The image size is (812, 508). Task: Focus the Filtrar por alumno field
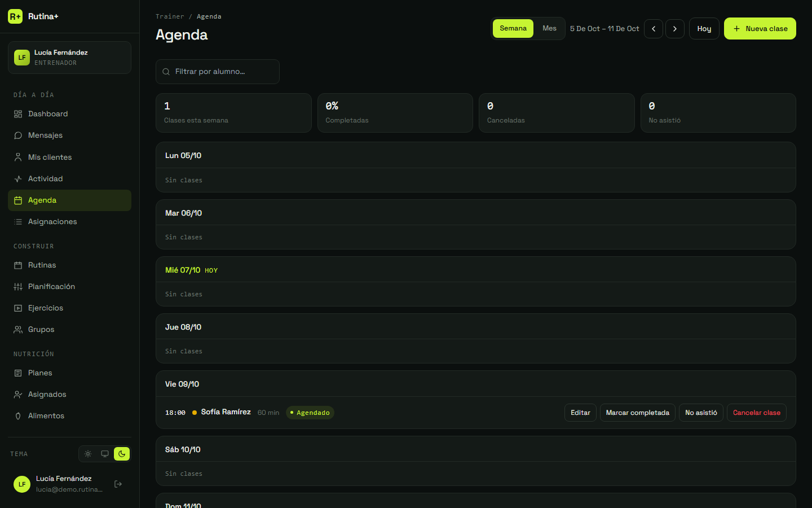[218, 72]
